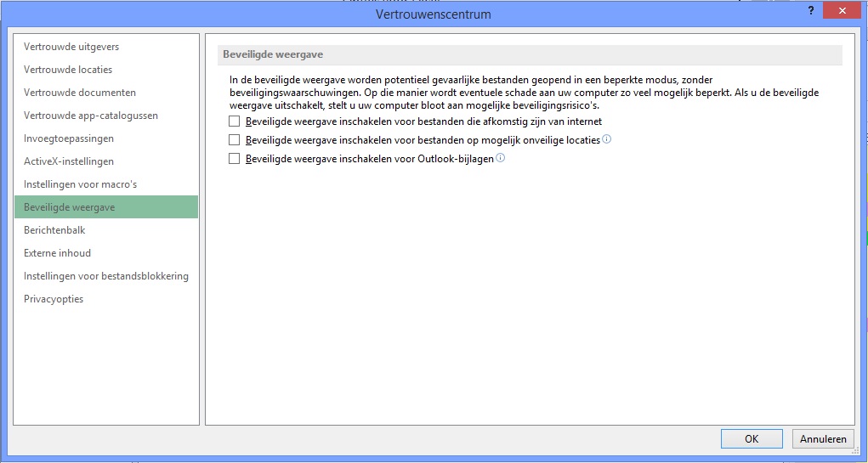
Task: Show Instellingen voor macro's
Action: [x=80, y=184]
